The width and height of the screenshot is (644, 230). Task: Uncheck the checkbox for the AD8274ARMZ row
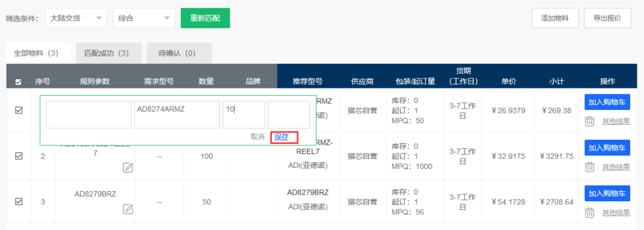[x=18, y=111]
